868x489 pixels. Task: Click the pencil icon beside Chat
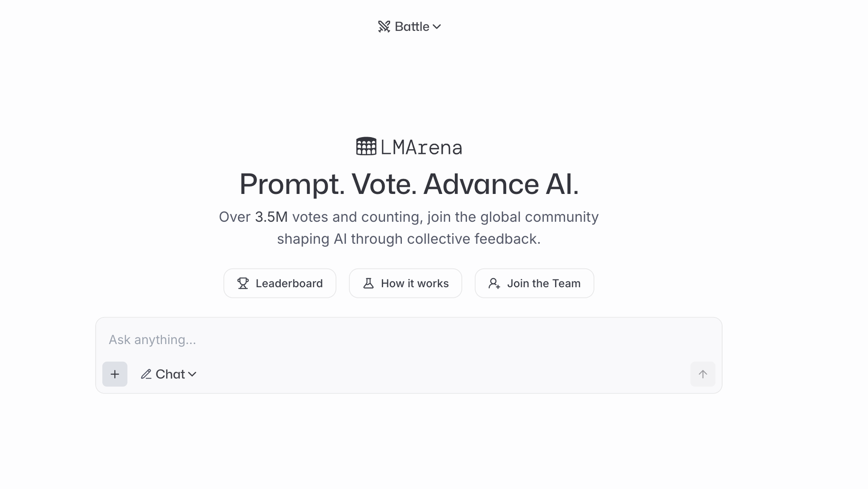(x=146, y=374)
